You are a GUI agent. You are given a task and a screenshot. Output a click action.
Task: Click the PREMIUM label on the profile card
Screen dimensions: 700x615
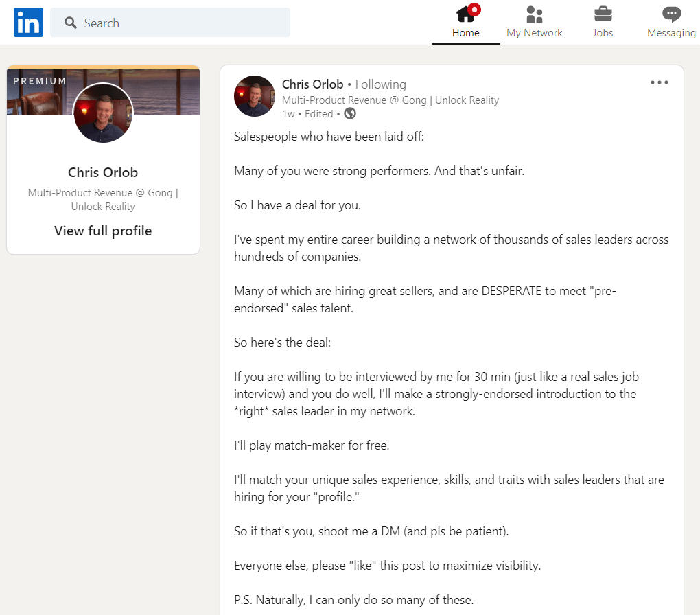pyautogui.click(x=39, y=80)
